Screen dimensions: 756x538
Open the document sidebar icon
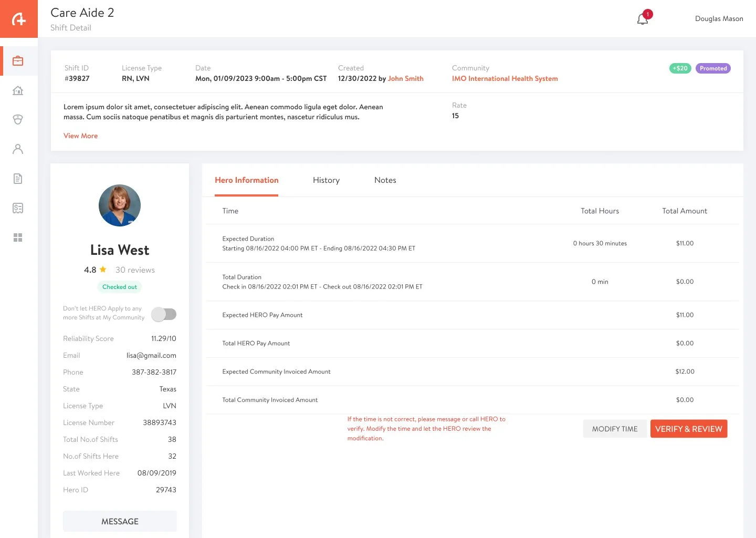[18, 179]
